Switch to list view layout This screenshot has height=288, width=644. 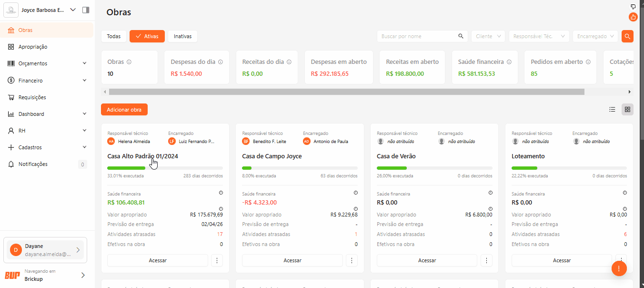(x=612, y=110)
